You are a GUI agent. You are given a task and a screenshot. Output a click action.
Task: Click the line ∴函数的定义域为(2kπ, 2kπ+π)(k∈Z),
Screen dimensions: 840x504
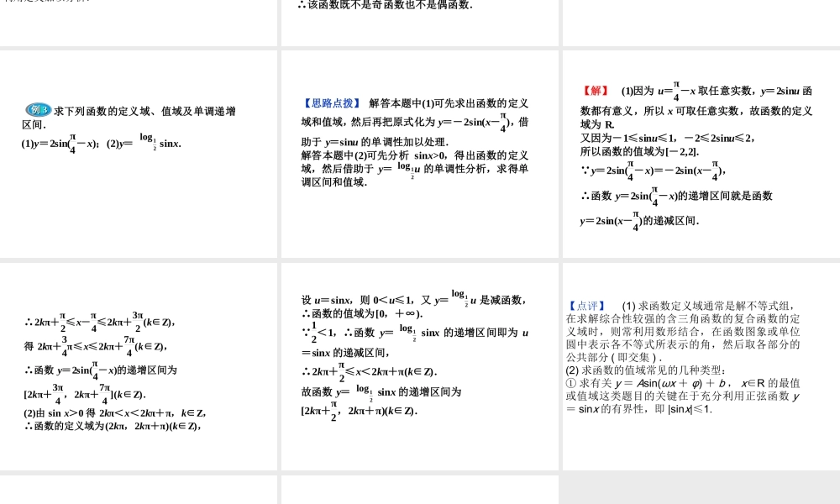click(113, 427)
